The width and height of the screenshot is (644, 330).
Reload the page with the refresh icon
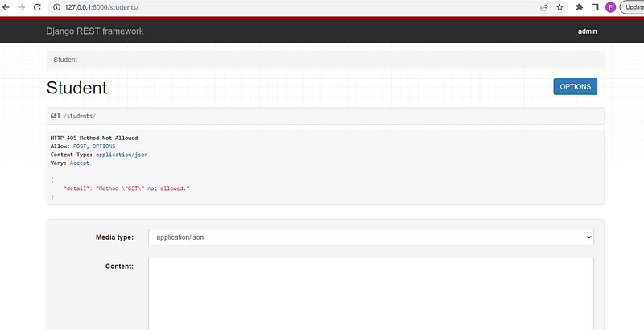click(37, 7)
